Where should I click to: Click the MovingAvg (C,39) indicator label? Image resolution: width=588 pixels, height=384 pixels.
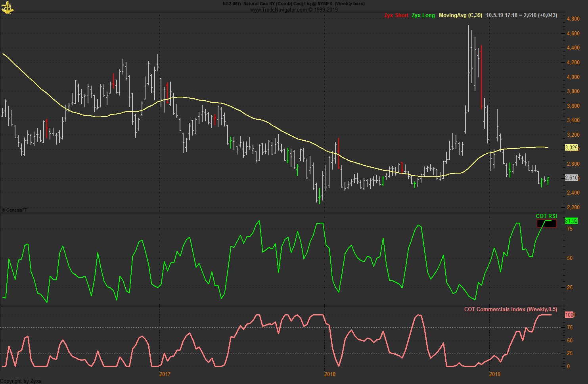click(460, 15)
